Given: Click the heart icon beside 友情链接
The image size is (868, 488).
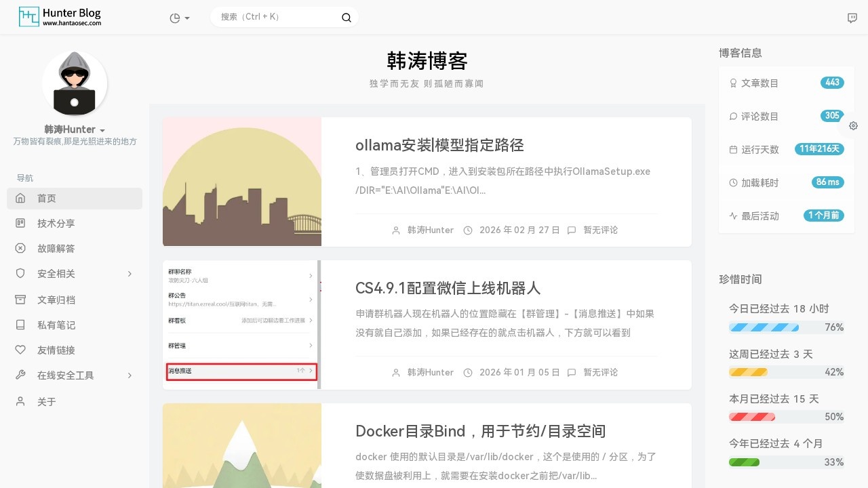Looking at the screenshot, I should click(x=21, y=350).
